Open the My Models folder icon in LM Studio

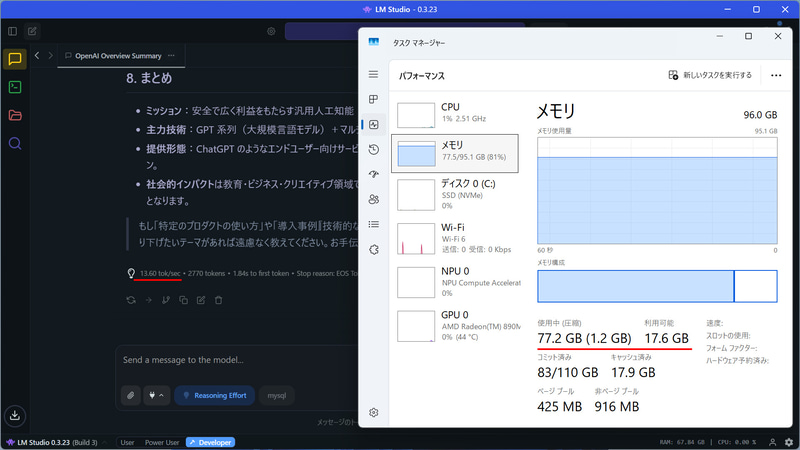15,115
